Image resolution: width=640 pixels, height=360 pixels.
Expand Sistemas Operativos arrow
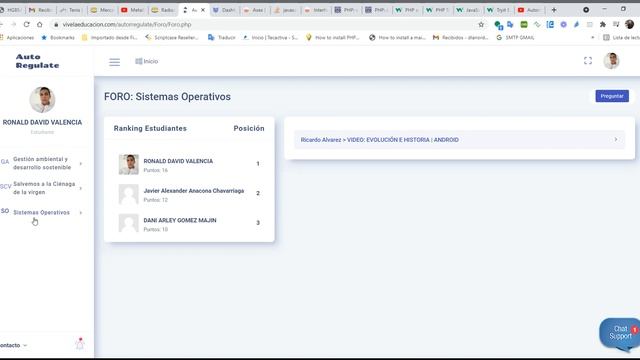pos(81,213)
